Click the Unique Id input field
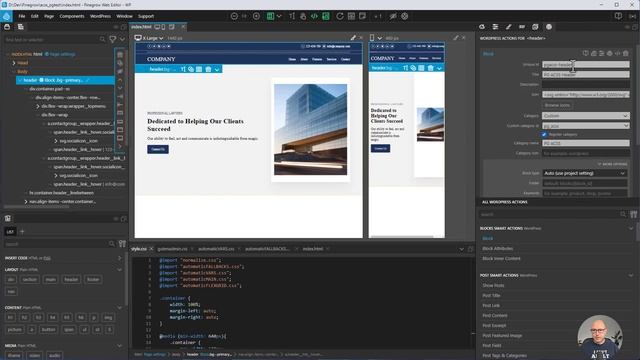 [585, 64]
